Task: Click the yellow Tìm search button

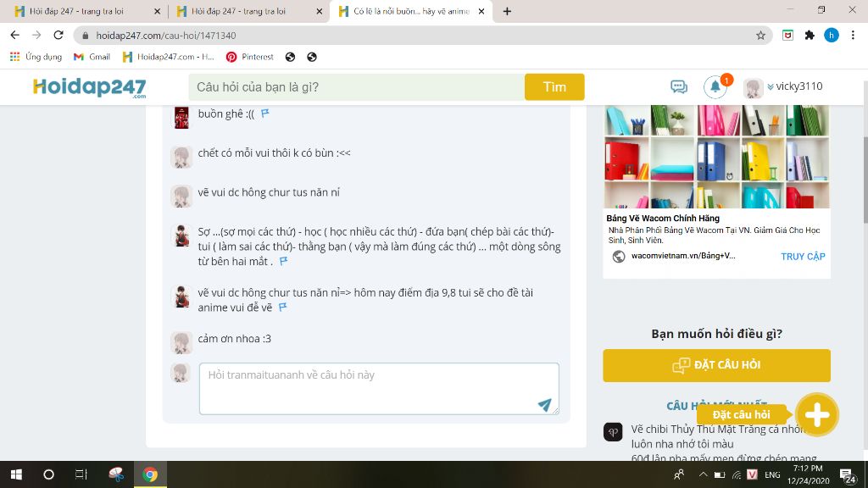Action: pyautogui.click(x=554, y=87)
